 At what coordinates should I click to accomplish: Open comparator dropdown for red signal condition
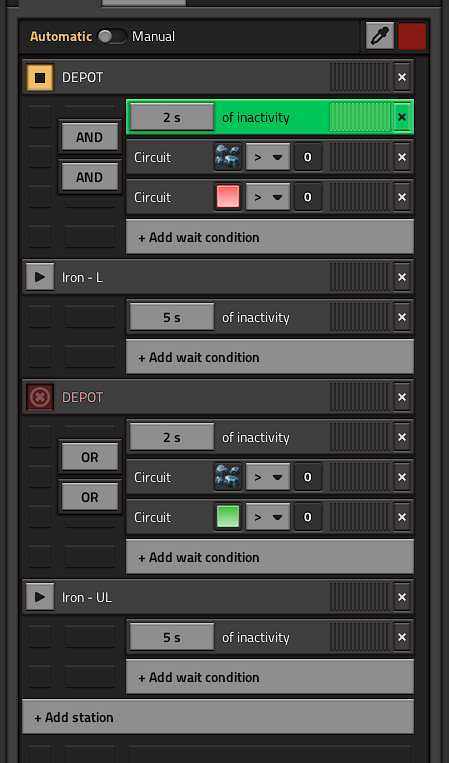[x=268, y=197]
